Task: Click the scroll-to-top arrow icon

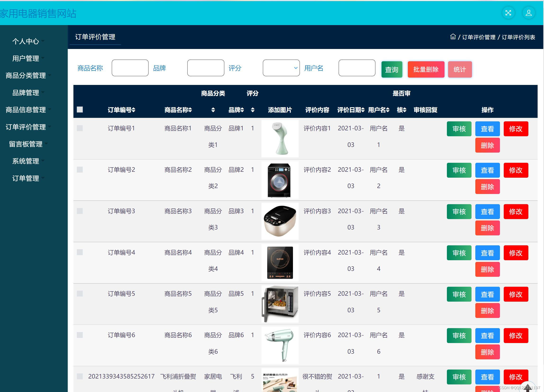Action: click(527, 388)
